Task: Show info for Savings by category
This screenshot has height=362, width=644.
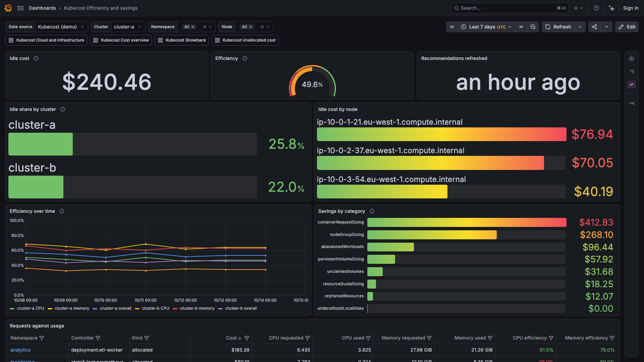Action: [372, 211]
